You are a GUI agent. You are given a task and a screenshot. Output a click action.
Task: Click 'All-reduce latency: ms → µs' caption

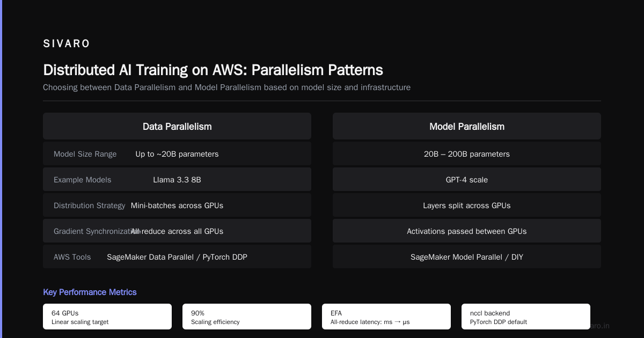[370, 322]
